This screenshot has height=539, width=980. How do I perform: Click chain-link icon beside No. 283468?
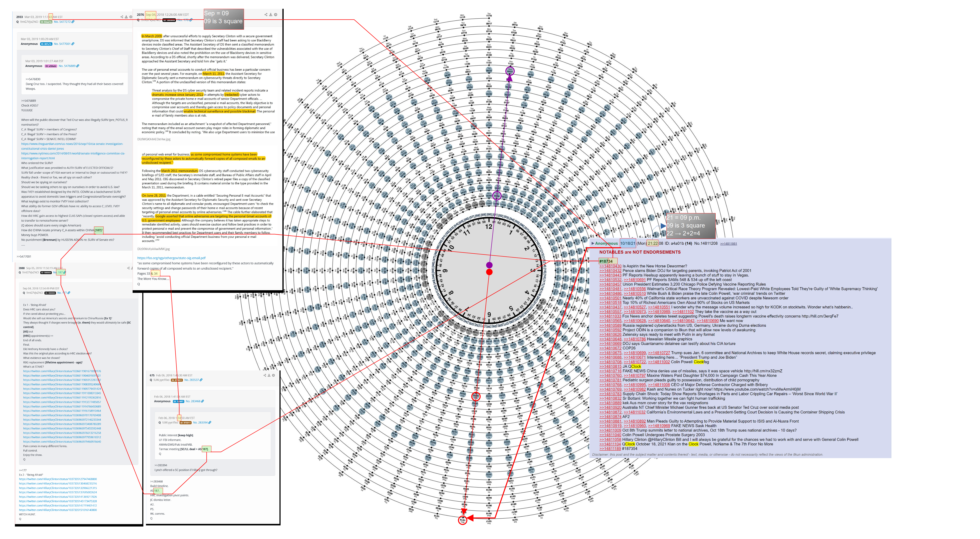pos(202,401)
